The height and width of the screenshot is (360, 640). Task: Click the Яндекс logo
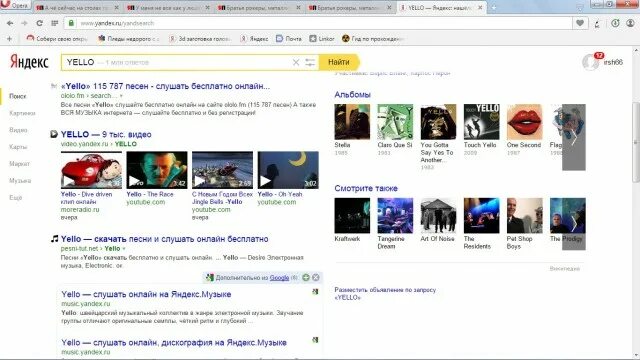click(29, 62)
